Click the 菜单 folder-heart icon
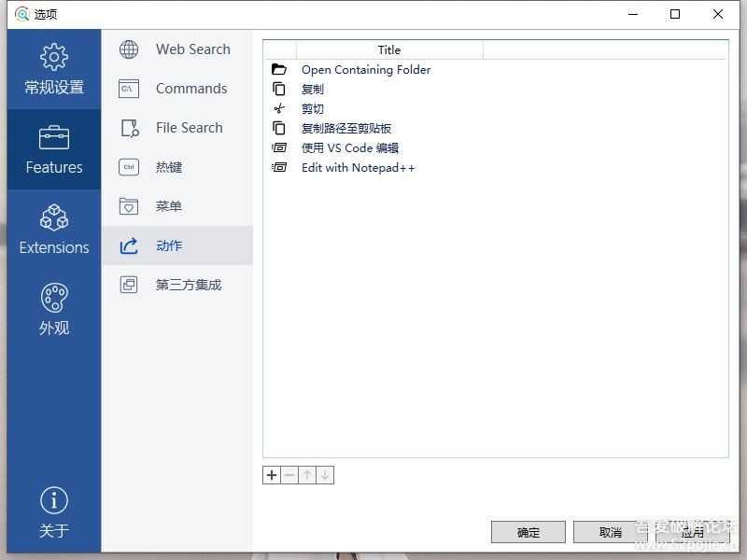This screenshot has width=747, height=560. (x=129, y=206)
